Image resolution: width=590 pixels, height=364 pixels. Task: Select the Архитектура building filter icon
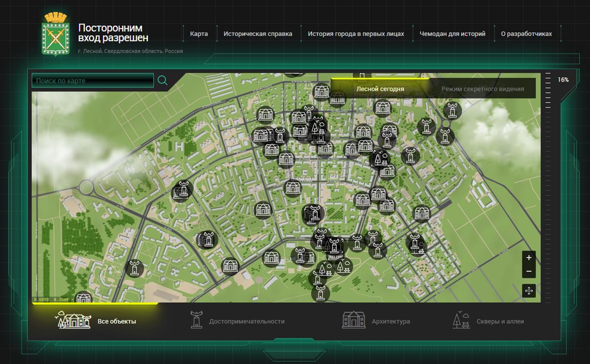[x=353, y=320]
